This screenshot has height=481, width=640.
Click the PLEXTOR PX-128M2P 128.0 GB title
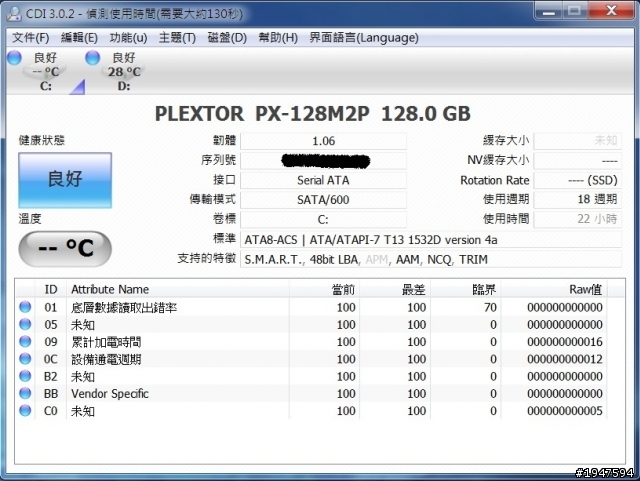pos(313,114)
